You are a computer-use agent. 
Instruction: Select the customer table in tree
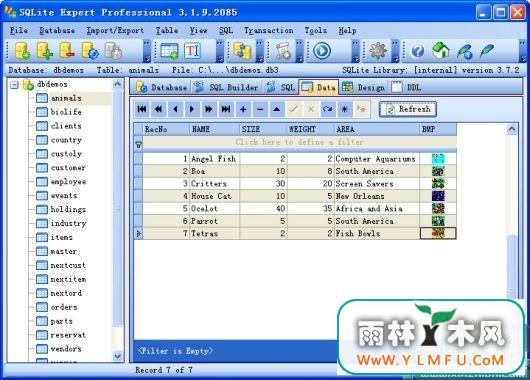pos(68,168)
